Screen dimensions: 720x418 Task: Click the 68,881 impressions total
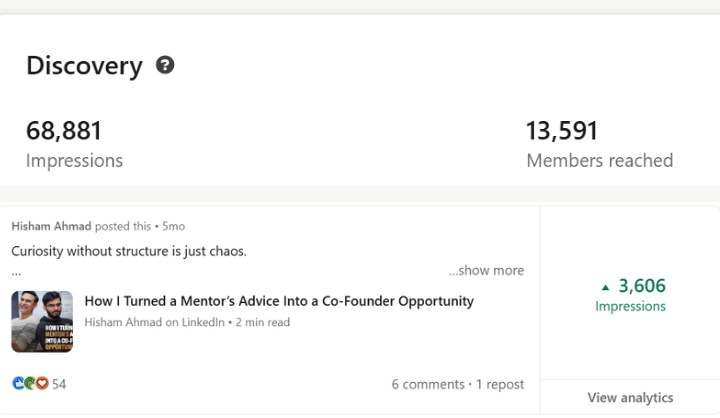pyautogui.click(x=64, y=130)
